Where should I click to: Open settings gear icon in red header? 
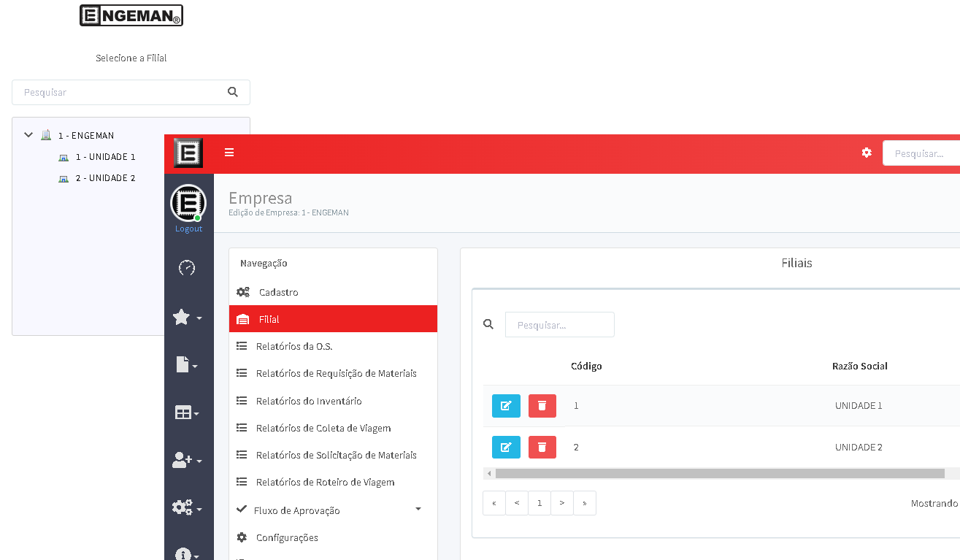pyautogui.click(x=867, y=153)
